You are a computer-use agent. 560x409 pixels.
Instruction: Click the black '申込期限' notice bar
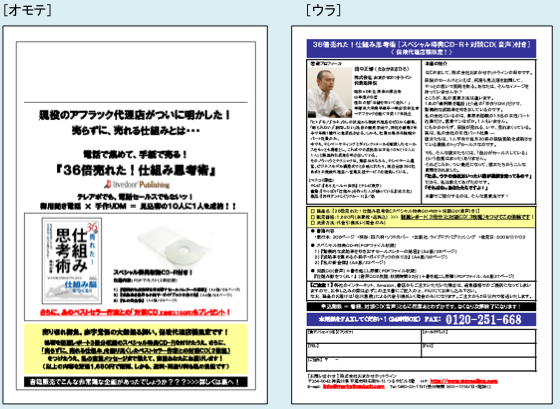(x=421, y=306)
